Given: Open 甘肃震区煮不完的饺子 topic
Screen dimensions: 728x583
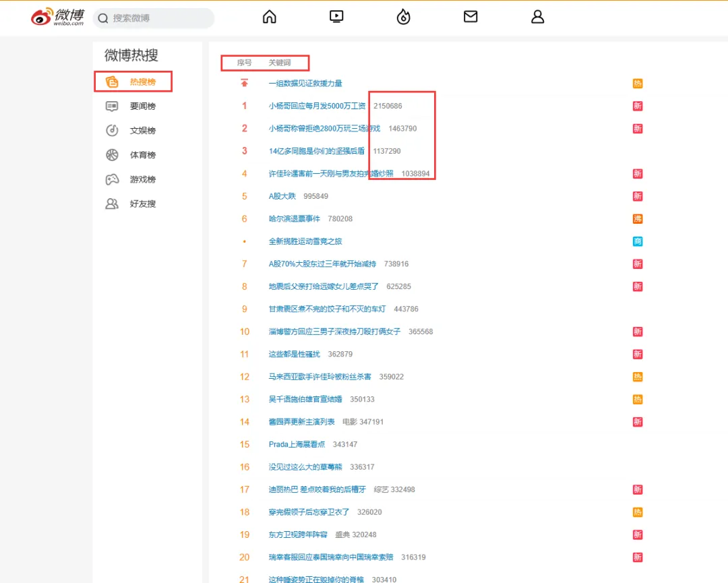Looking at the screenshot, I should pos(327,309).
